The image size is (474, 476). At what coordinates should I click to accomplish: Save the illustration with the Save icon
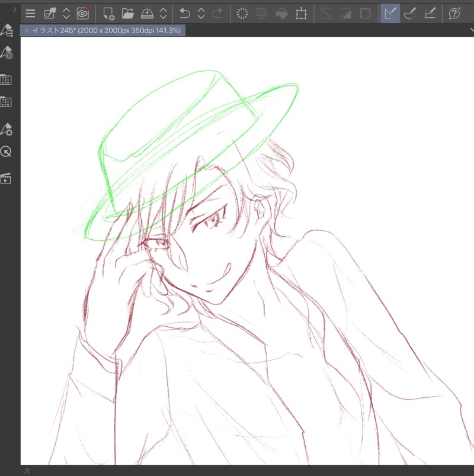(147, 14)
